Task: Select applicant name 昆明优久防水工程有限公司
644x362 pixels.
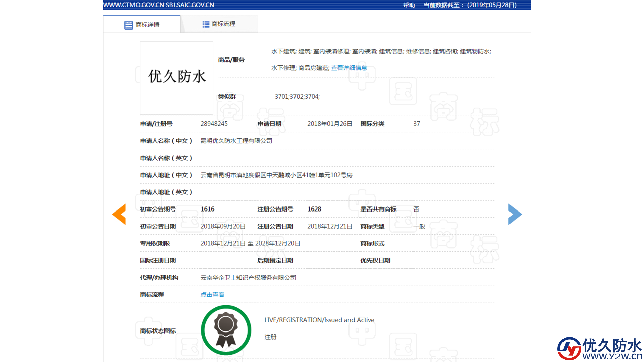Action: click(236, 141)
